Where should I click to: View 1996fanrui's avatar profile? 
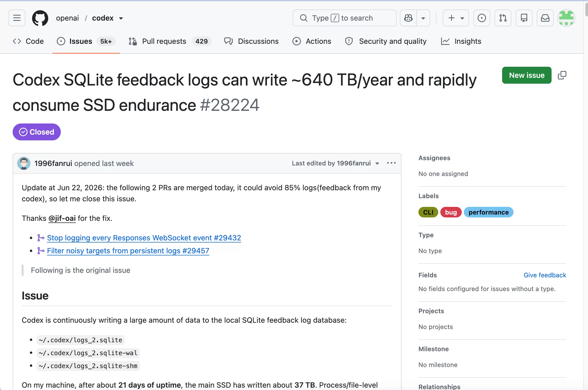[x=24, y=163]
